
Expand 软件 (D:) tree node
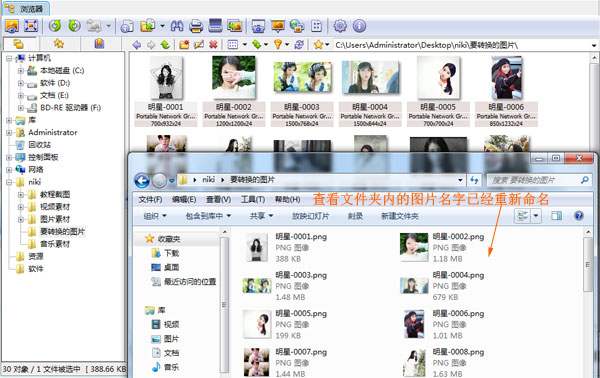pos(21,83)
